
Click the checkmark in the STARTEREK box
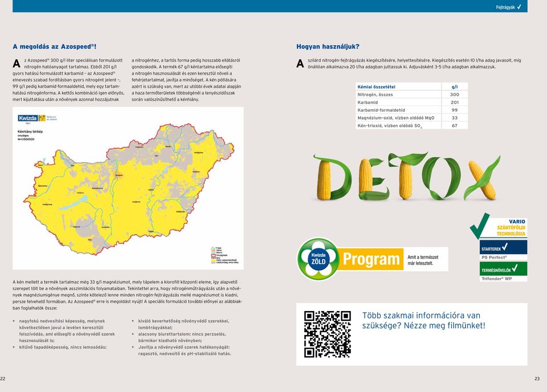point(504,247)
